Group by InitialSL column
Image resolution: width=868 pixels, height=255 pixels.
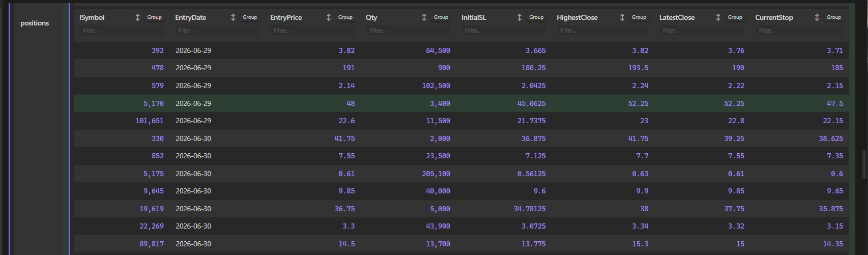point(536,17)
